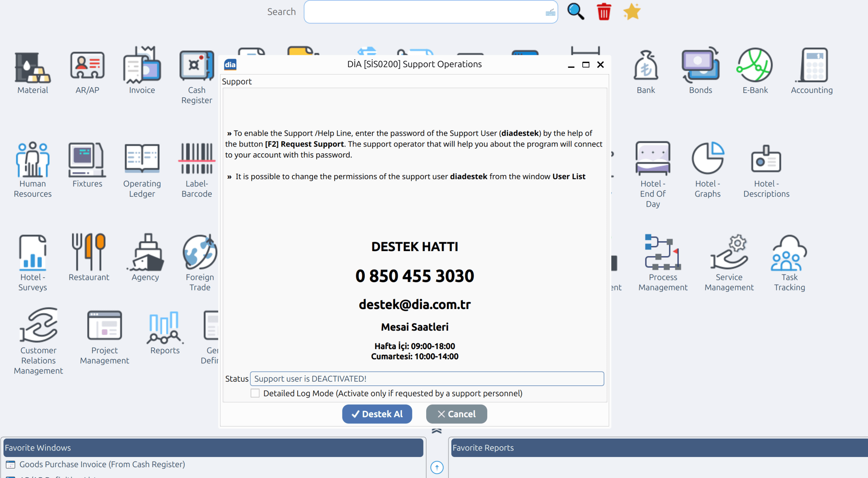The height and width of the screenshot is (478, 868).
Task: Click the Mesai Saatleri heading
Action: [415, 327]
